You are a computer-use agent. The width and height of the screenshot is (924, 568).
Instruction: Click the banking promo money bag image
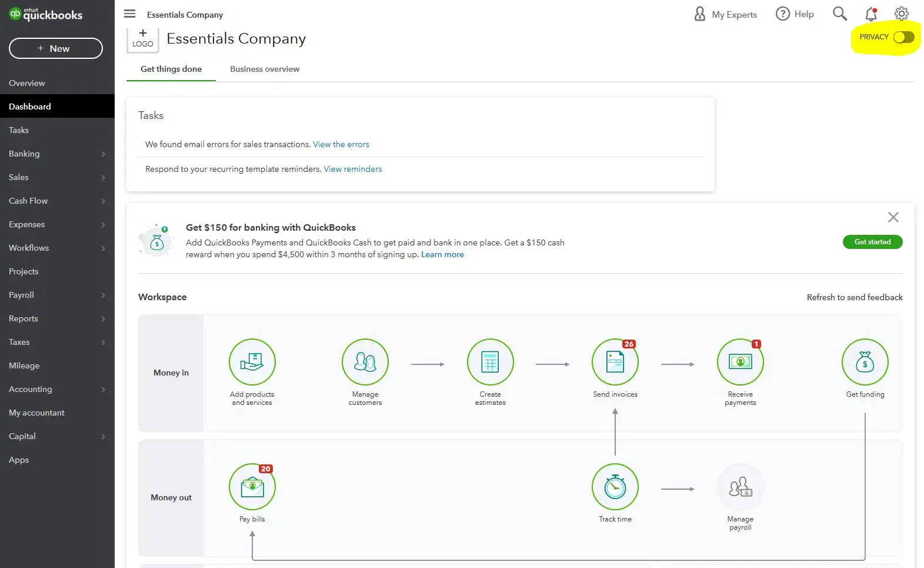[156, 240]
